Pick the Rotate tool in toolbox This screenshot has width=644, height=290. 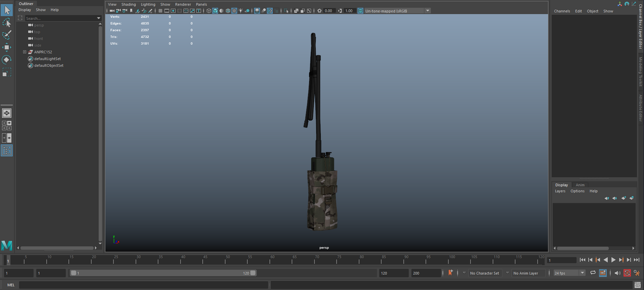tap(7, 59)
